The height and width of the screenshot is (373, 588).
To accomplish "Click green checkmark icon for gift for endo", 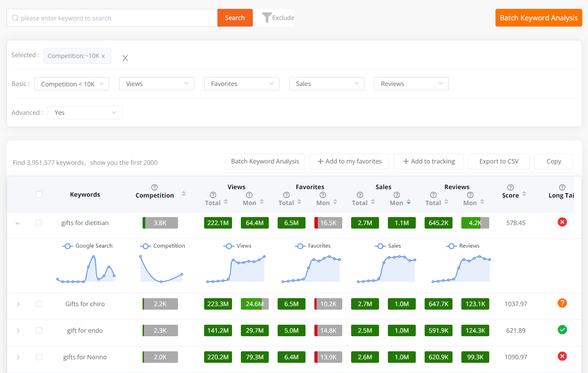I will [562, 330].
